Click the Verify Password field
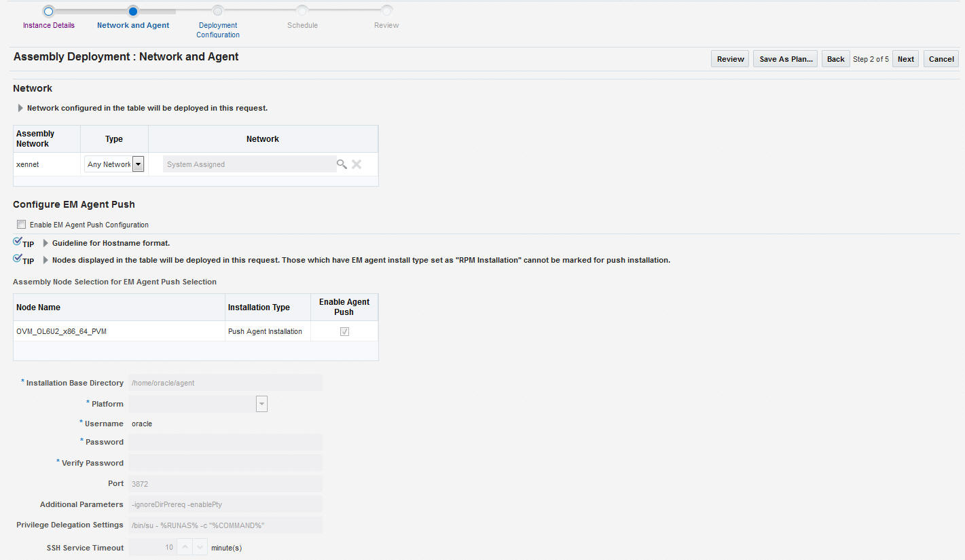Screen dimensions: 965x560 pos(225,463)
